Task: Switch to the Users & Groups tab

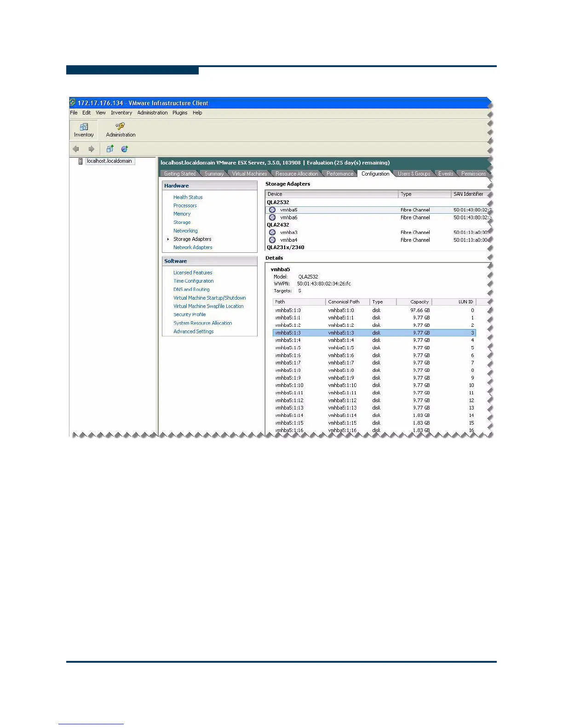Action: [x=414, y=174]
